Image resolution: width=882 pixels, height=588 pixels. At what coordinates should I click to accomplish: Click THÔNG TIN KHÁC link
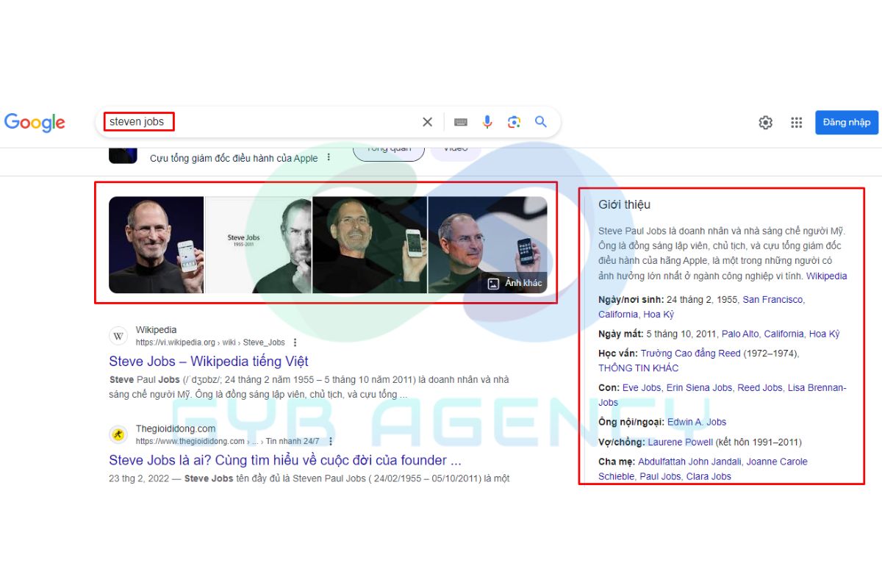638,368
